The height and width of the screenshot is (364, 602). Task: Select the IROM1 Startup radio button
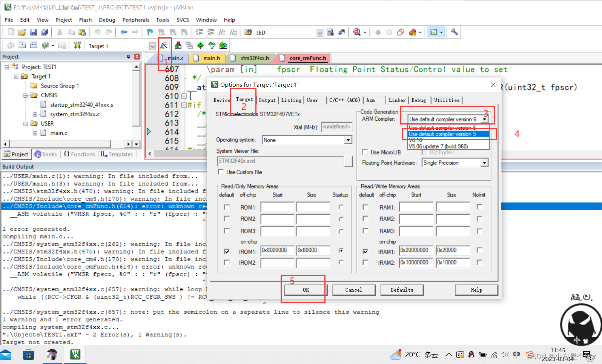tap(341, 250)
